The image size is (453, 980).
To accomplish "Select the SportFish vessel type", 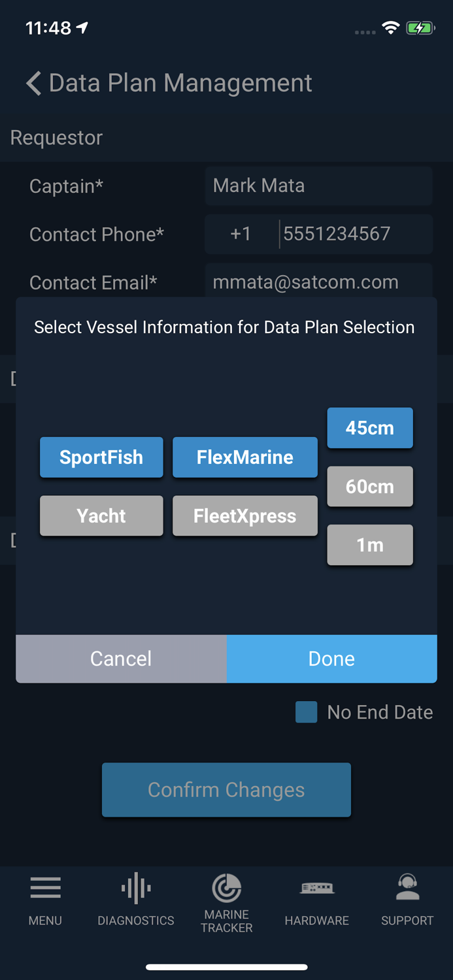I will [101, 457].
